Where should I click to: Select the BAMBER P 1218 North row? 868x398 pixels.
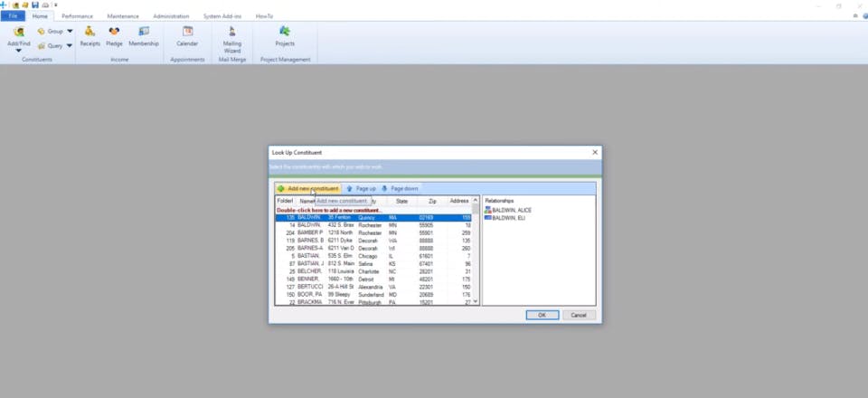point(373,233)
